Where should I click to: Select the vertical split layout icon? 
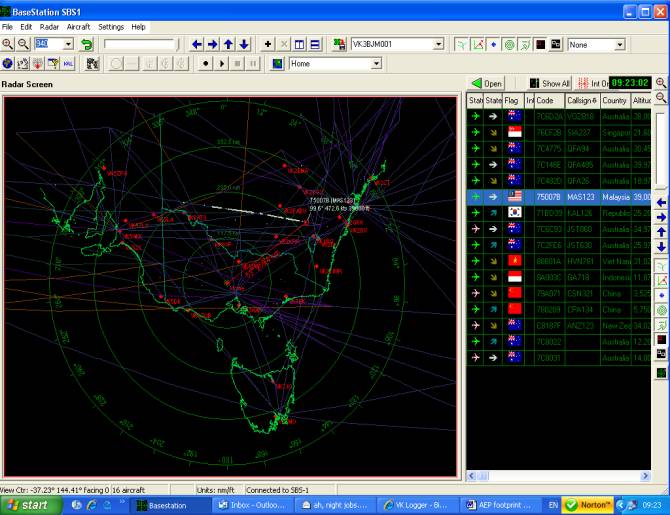pyautogui.click(x=300, y=44)
